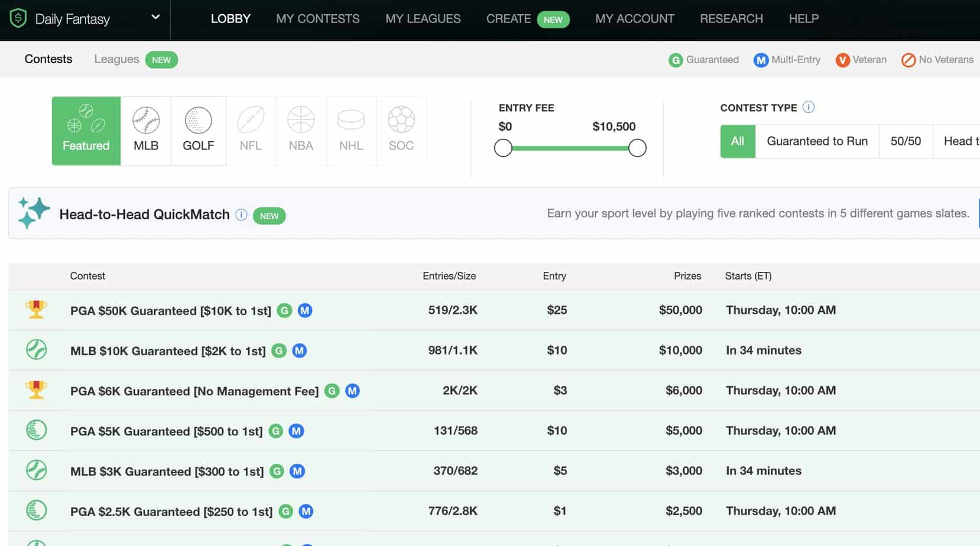Click the $10,500 entry fee slider handle
Viewport: 980px width, 546px height.
[637, 148]
